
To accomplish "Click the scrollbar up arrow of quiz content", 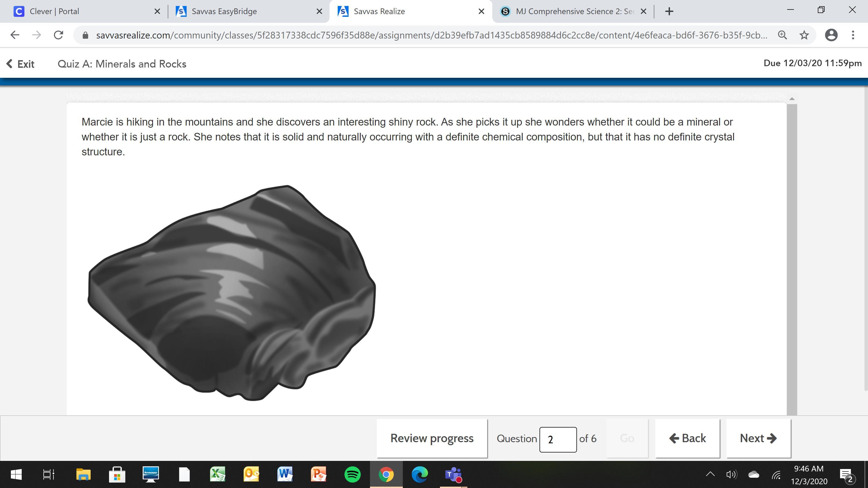I will (x=792, y=99).
